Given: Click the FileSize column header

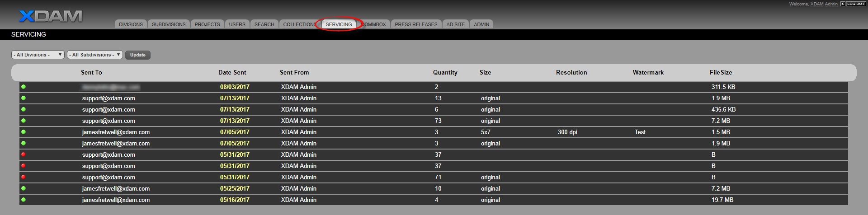Looking at the screenshot, I should 721,72.
